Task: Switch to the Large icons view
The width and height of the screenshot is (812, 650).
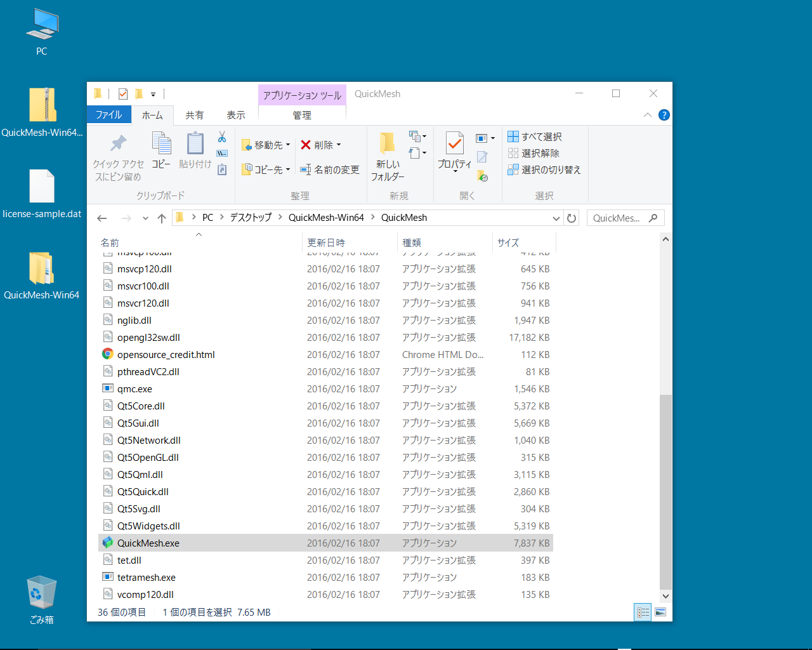Action: click(x=660, y=612)
